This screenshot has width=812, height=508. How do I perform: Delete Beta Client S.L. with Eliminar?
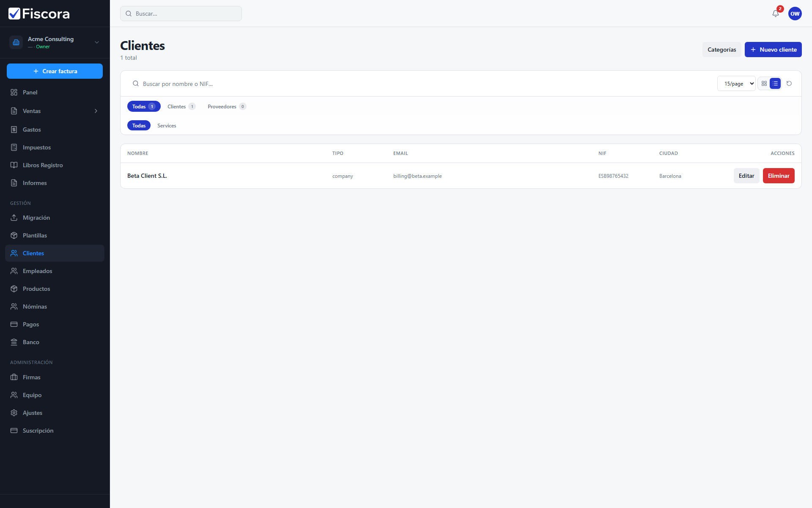(x=779, y=176)
